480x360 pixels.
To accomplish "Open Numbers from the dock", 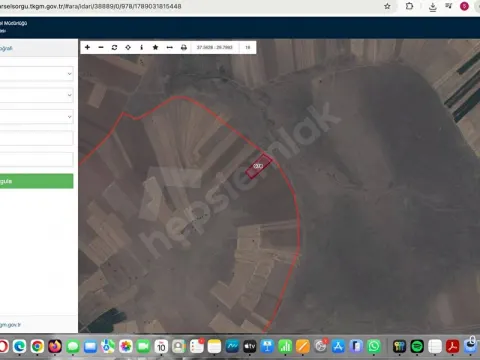I will (x=285, y=347).
